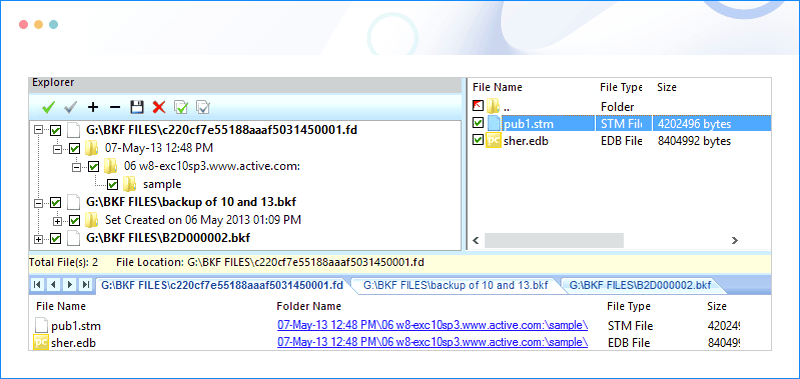Screen dimensions: 800x379
Task: Collapse the c220cf7e55188aaaf5031450001.fd tree node
Action: coord(38,131)
